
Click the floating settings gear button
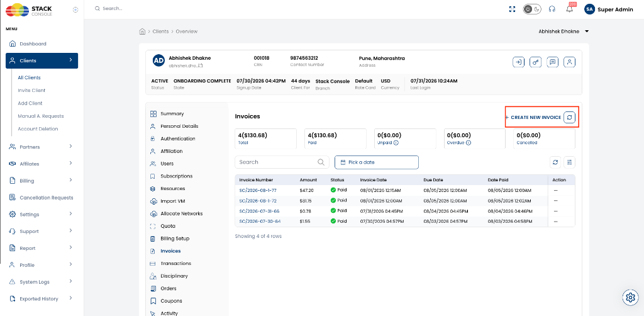pos(629,297)
